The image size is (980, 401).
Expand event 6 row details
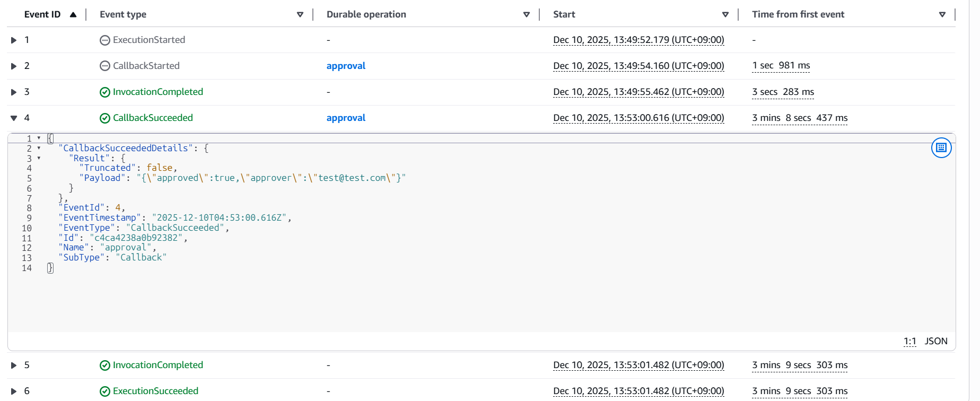pyautogui.click(x=14, y=391)
